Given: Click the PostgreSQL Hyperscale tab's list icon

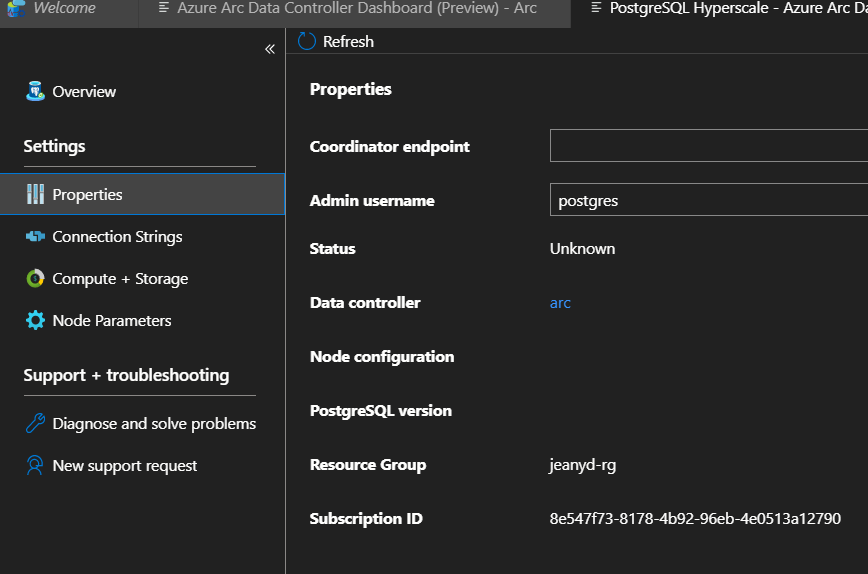Looking at the screenshot, I should (x=596, y=8).
